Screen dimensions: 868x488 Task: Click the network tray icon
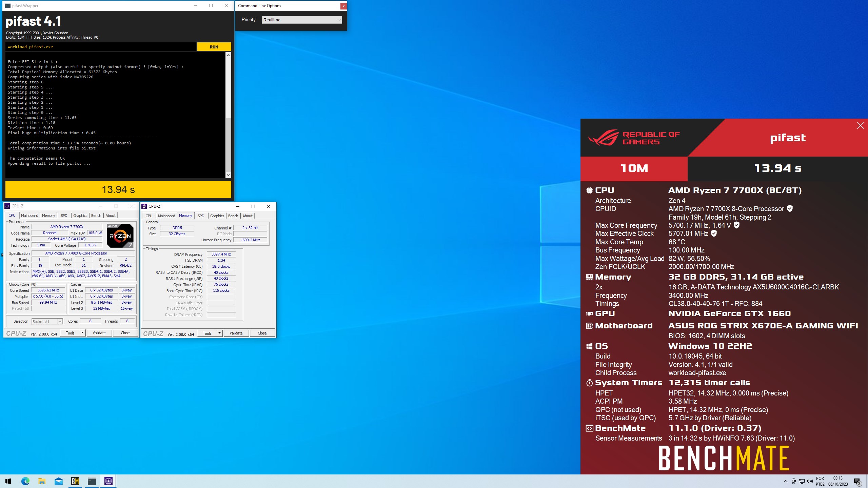[802, 481]
